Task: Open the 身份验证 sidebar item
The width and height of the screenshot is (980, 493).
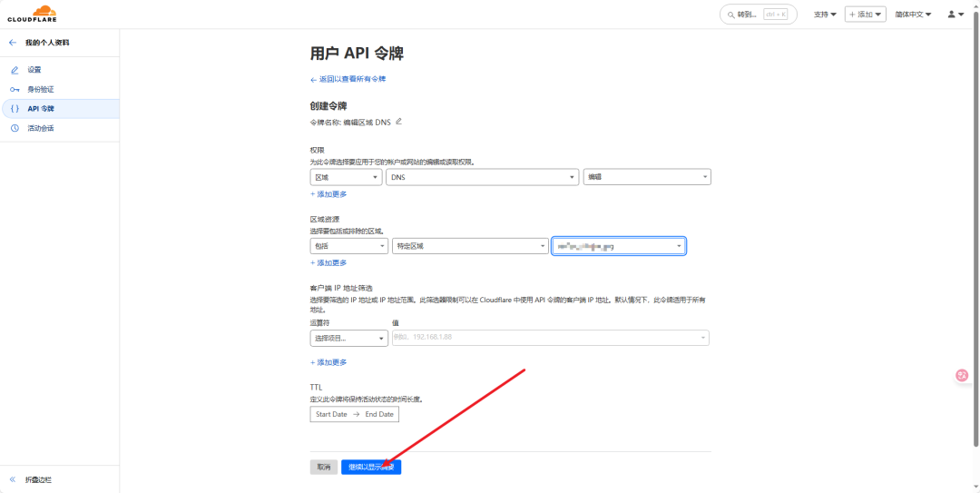Action: click(60, 90)
